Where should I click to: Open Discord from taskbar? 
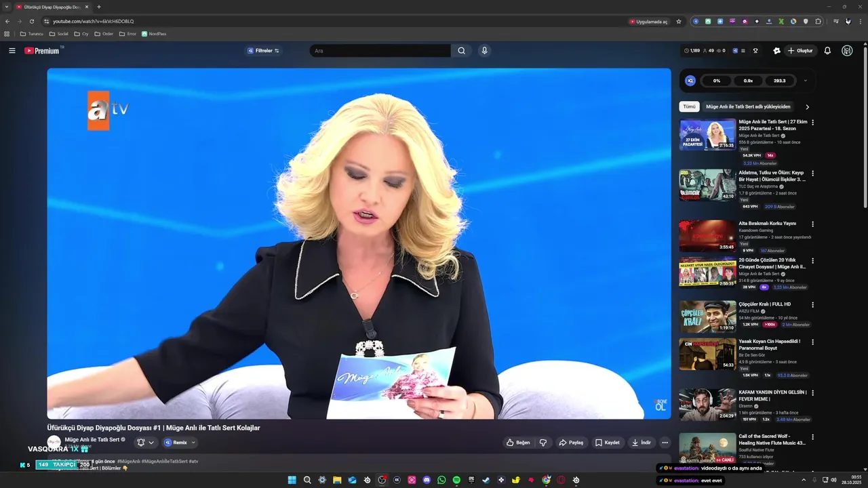[x=427, y=480]
